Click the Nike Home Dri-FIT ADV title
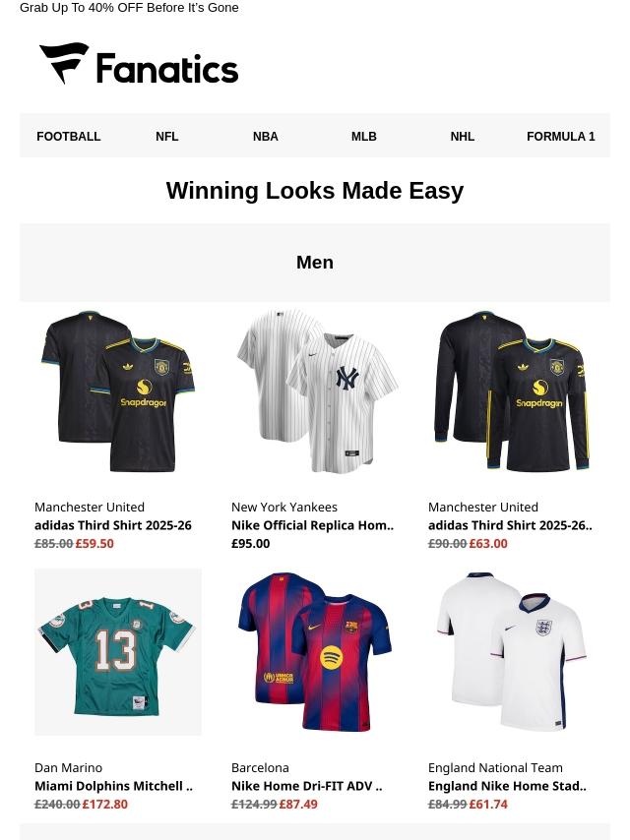This screenshot has width=630, height=840. pyautogui.click(x=307, y=786)
